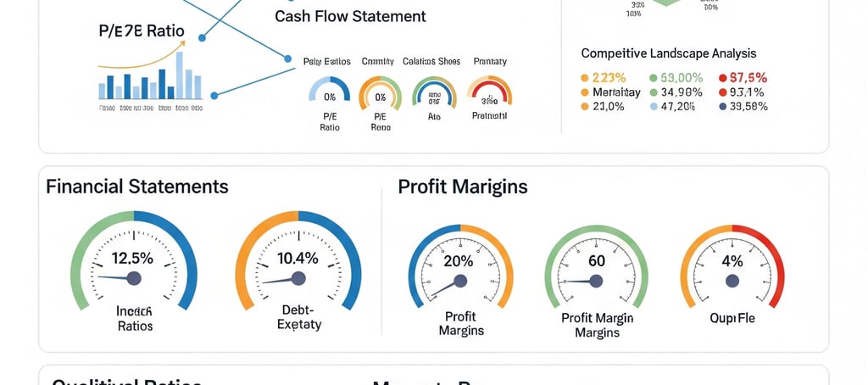Click the orange 223% legend dot
Viewport: 868px width, 385px height.
(x=584, y=78)
